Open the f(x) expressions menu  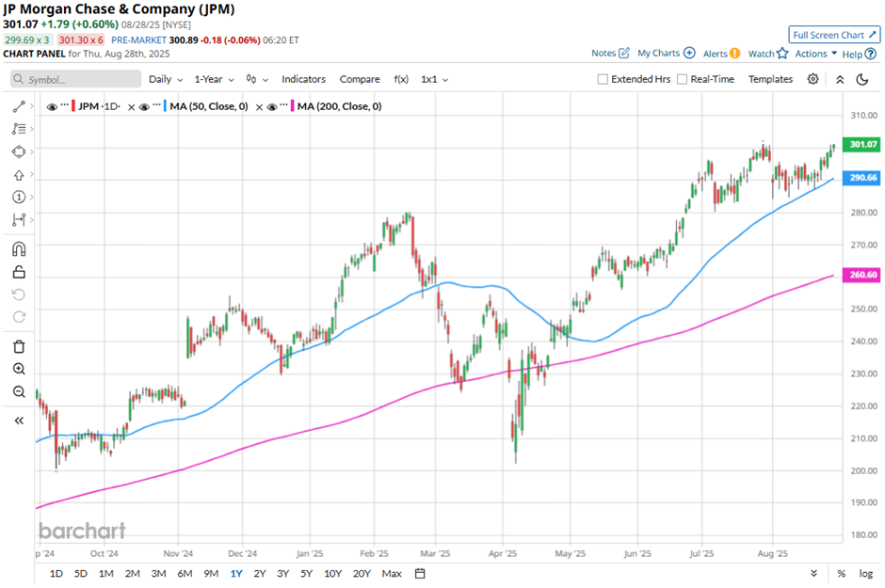tap(401, 79)
